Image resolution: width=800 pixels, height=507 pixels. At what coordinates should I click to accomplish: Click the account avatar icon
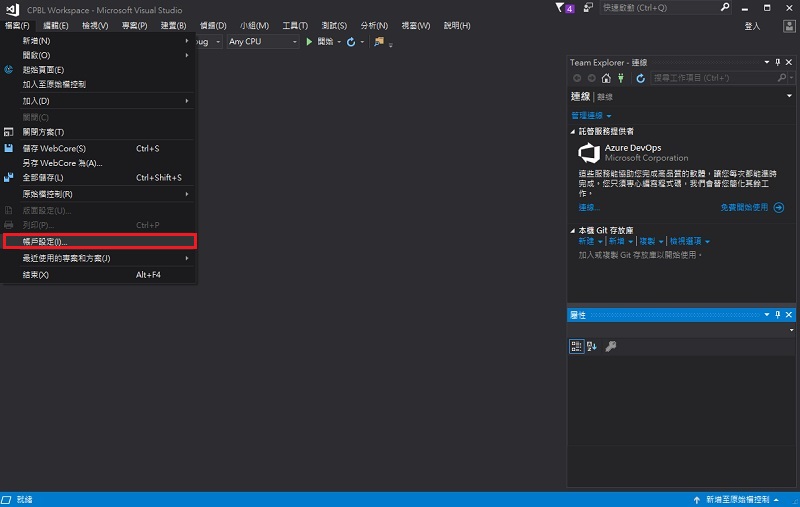pos(789,26)
